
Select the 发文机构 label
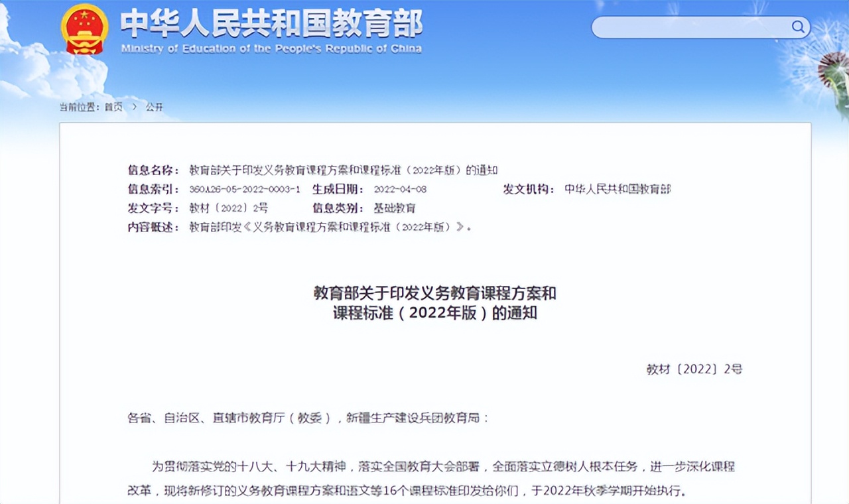[529, 190]
